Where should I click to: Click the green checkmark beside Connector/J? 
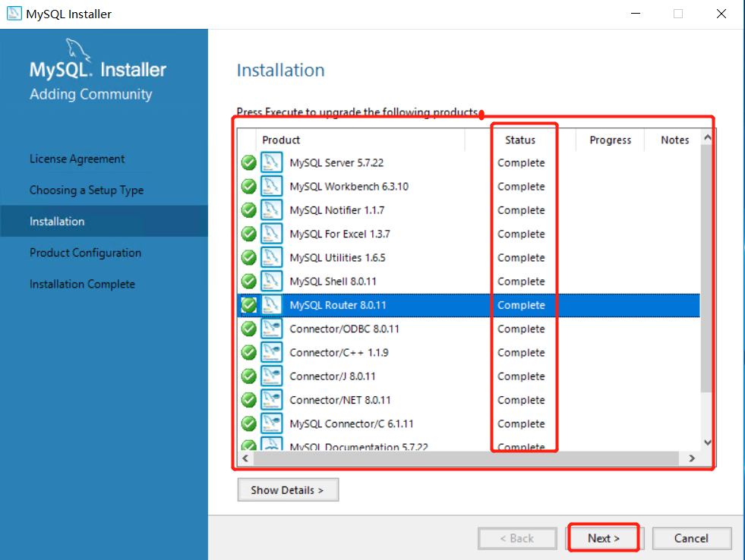point(248,376)
